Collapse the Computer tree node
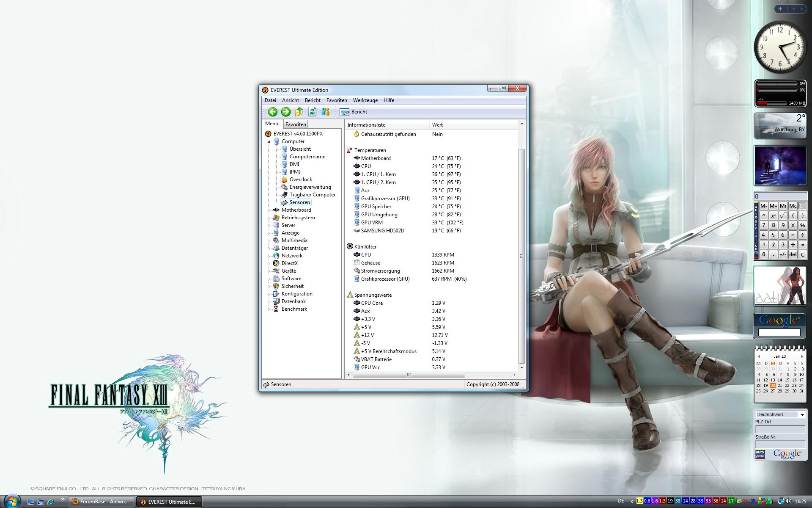Screen dimensions: 812x508 (x=269, y=142)
